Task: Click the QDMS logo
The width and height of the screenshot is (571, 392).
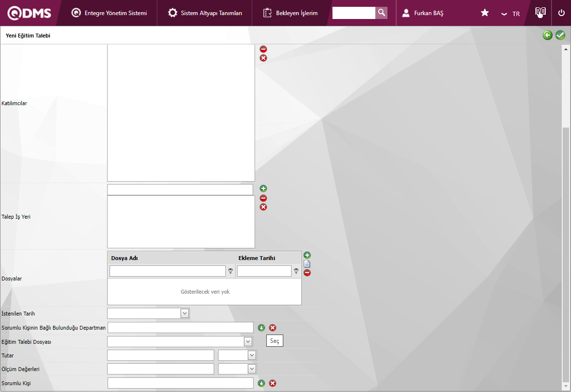Action: click(x=29, y=13)
